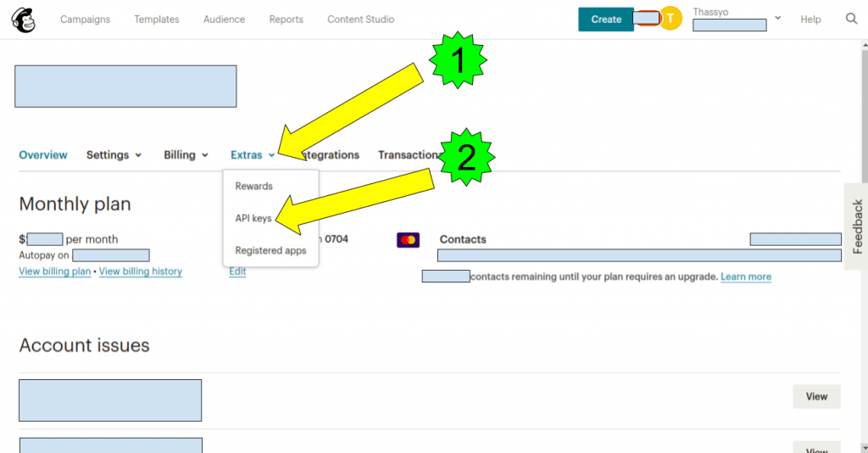Click the Mailchimp monkey logo

(23, 20)
